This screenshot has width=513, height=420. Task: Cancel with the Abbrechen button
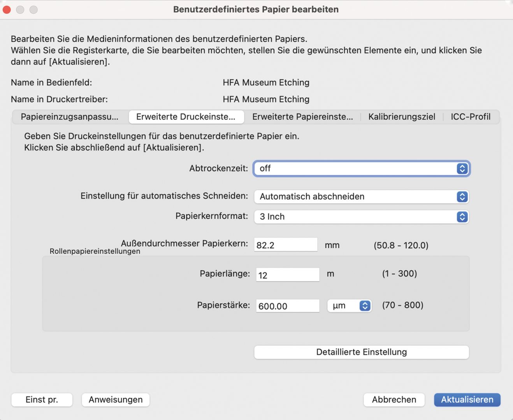pyautogui.click(x=394, y=400)
